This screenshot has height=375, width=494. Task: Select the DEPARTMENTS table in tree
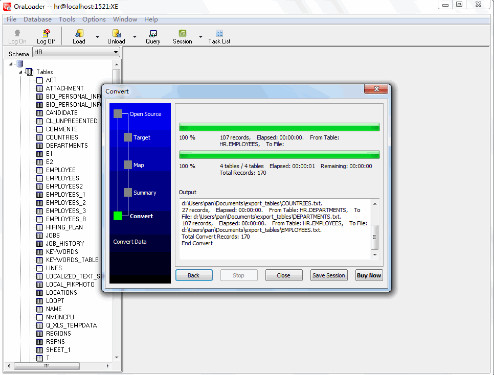(x=67, y=146)
